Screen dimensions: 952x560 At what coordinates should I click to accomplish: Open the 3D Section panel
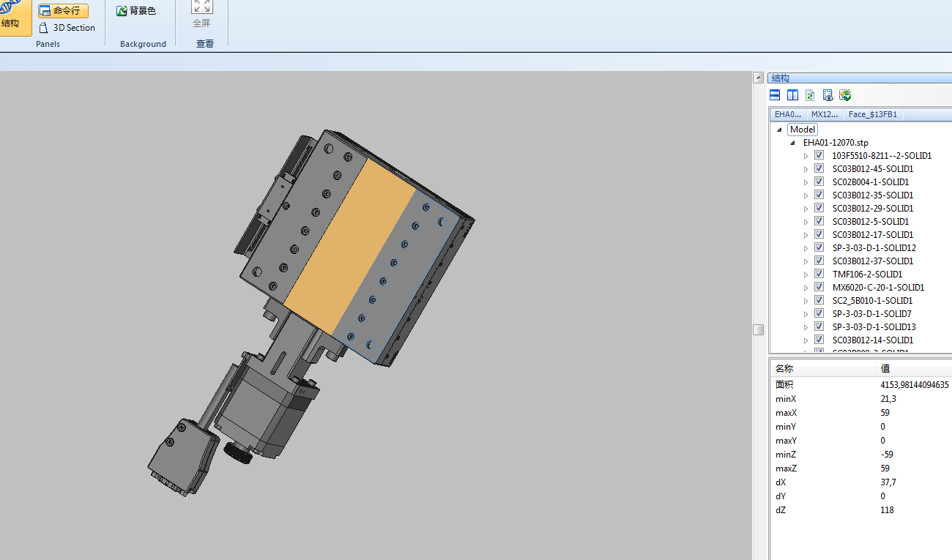67,28
